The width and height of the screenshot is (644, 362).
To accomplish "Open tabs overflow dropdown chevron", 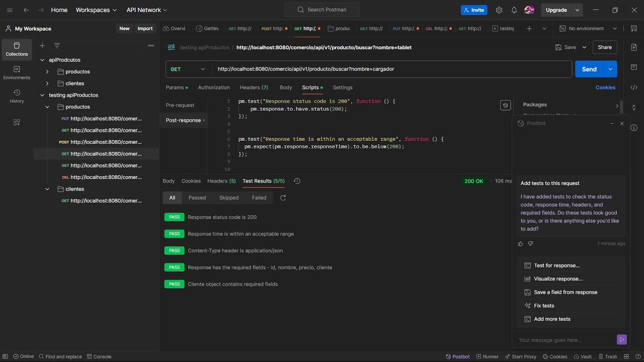I will coord(544,29).
